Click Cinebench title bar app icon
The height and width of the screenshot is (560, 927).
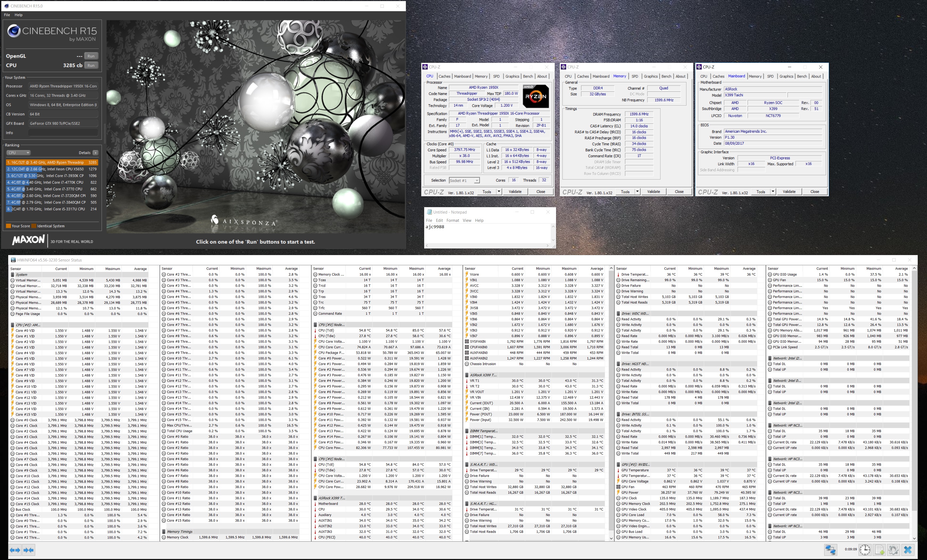point(6,6)
